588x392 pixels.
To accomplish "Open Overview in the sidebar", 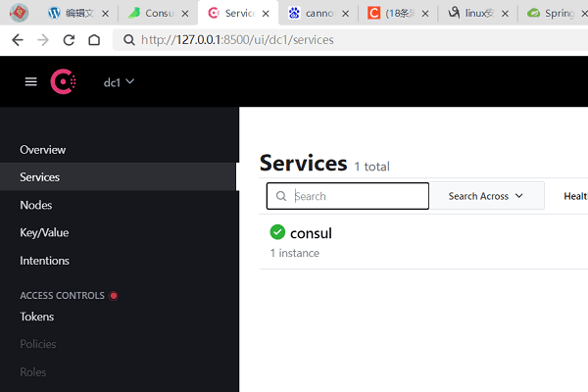I will click(43, 150).
